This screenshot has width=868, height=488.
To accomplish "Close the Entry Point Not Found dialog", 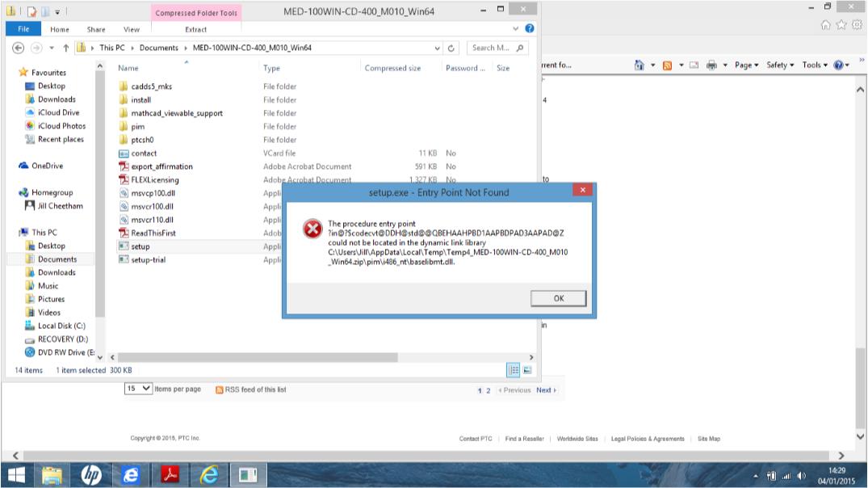I will point(582,190).
